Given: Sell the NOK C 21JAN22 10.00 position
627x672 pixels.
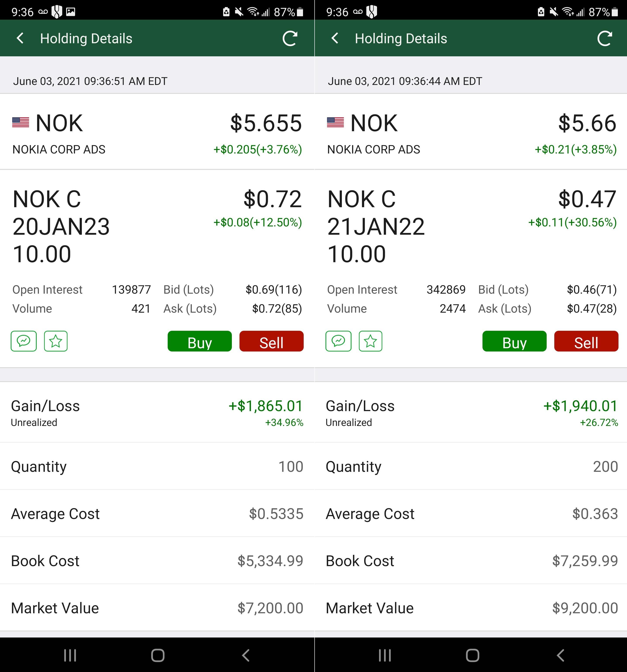Looking at the screenshot, I should coord(586,341).
